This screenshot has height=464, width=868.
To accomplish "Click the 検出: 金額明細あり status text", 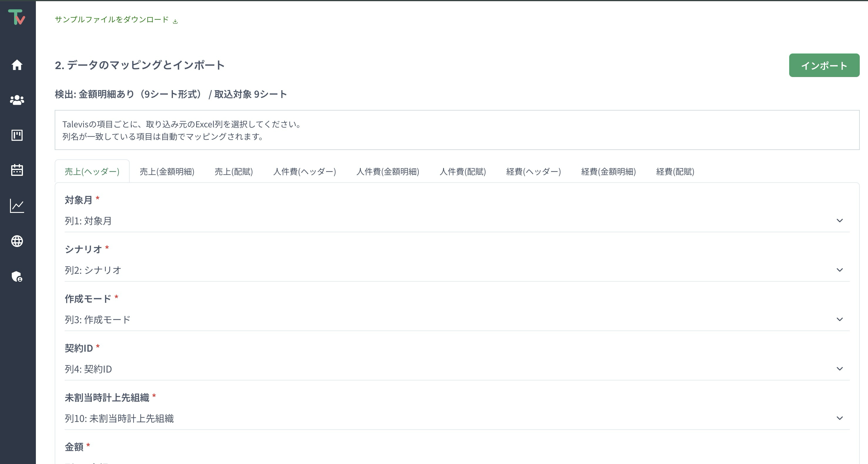I will point(171,94).
